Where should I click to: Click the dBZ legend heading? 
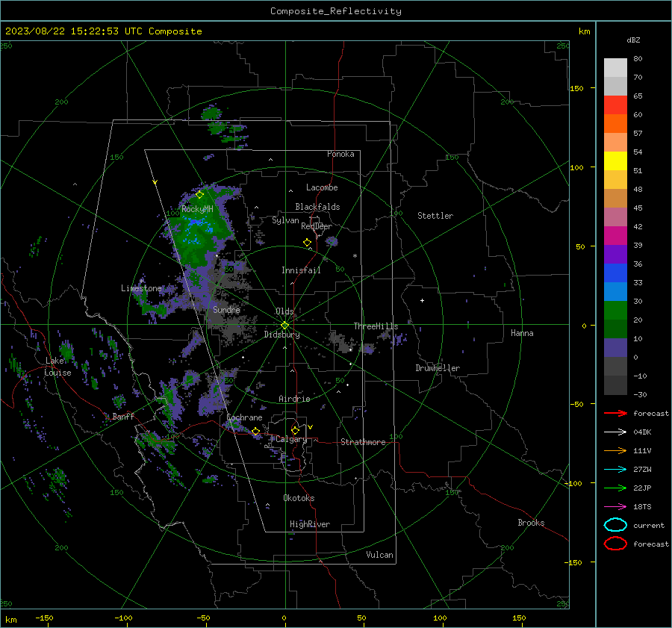633,40
